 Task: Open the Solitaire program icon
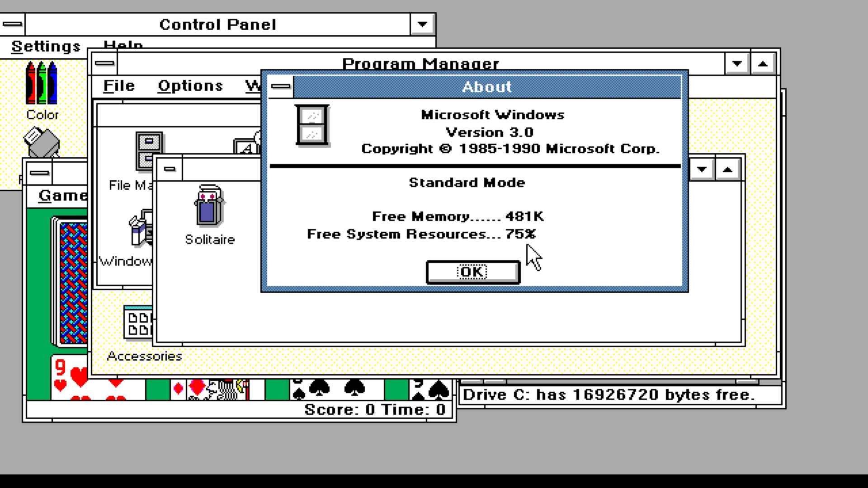point(210,215)
